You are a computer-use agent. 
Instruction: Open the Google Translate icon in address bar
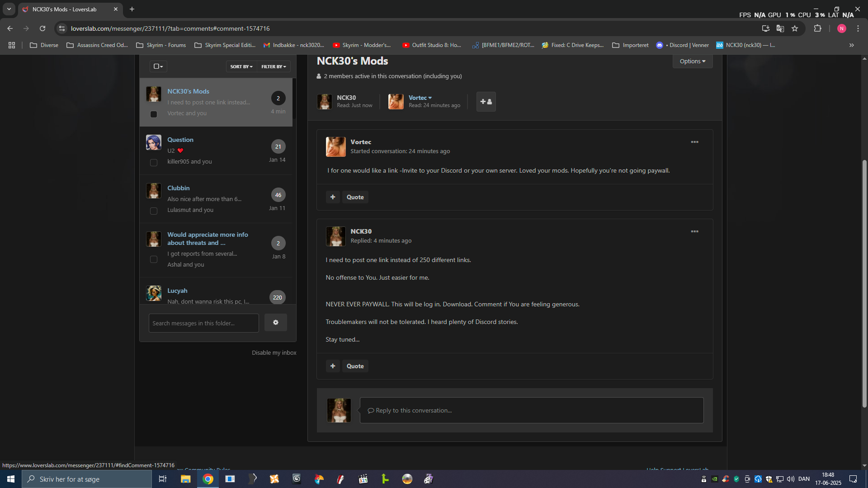780,28
